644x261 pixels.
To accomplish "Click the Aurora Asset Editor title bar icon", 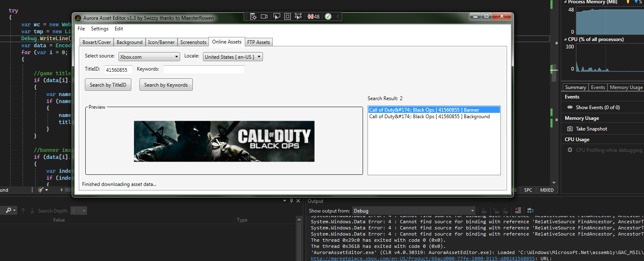I will [78, 18].
